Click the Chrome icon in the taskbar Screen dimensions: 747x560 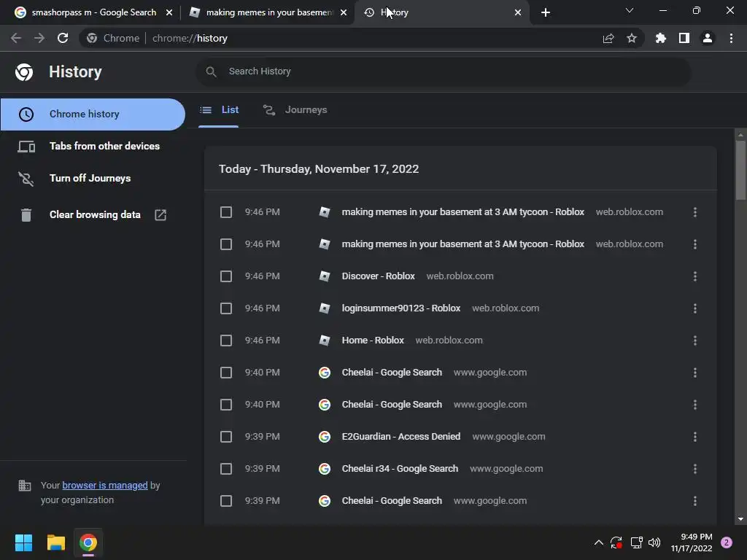88,542
